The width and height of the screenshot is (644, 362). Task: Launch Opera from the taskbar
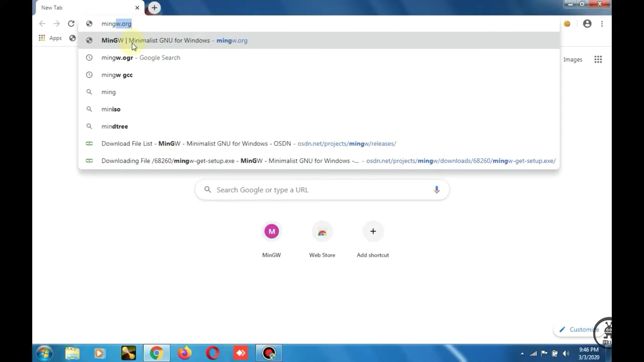[x=212, y=353]
